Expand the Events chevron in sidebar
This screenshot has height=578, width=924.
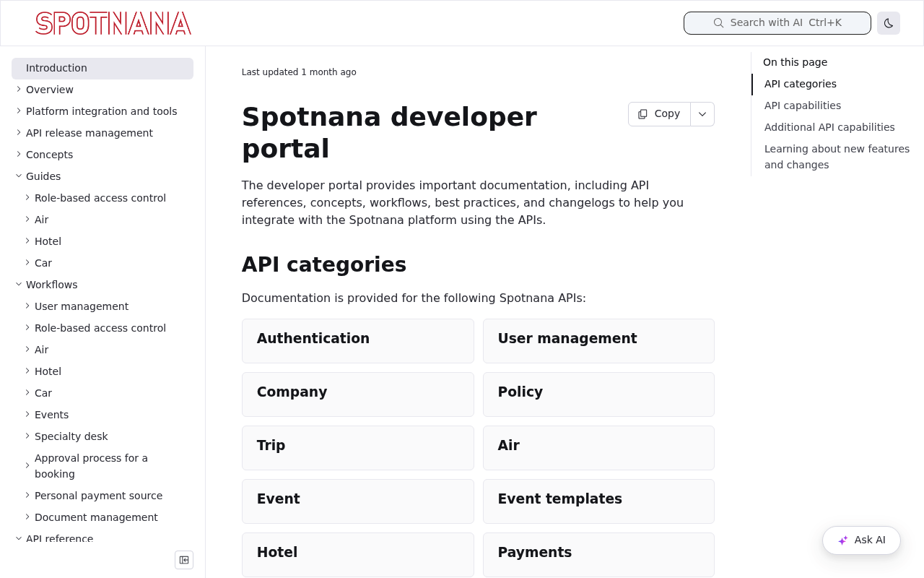coord(27,415)
